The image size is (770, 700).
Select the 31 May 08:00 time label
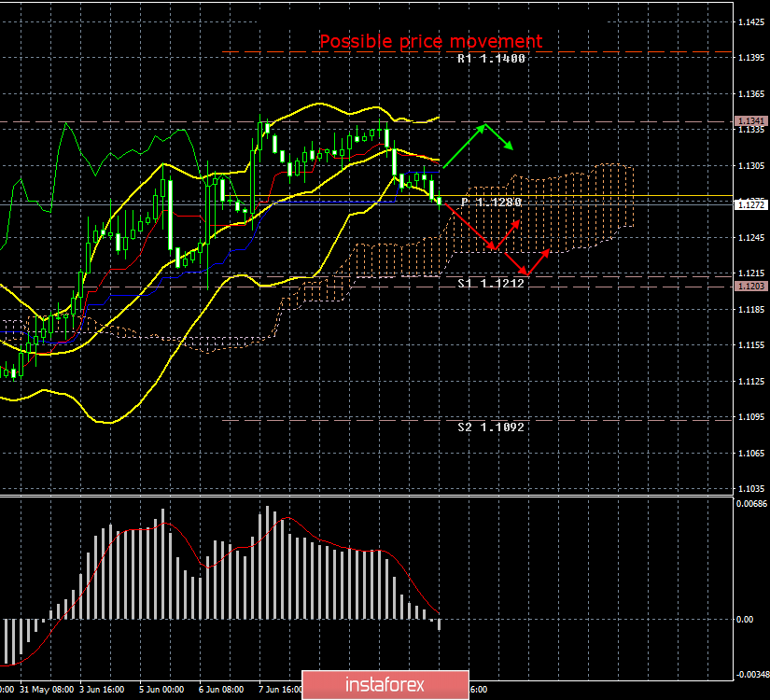45,691
